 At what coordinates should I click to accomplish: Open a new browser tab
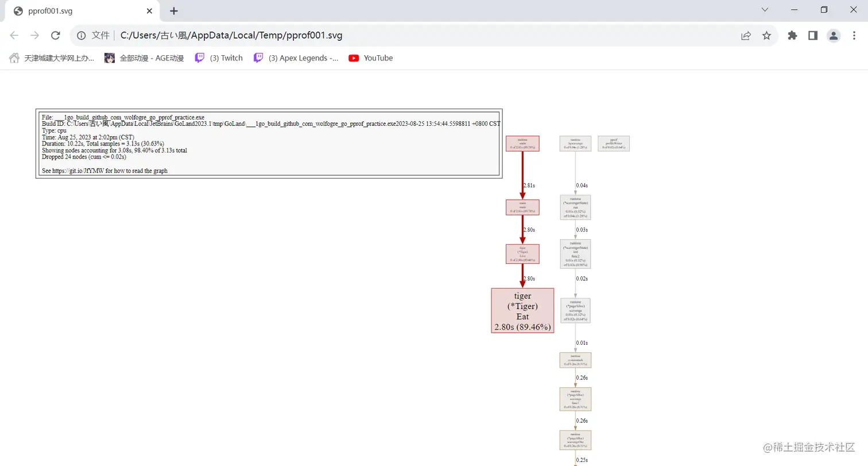click(174, 11)
